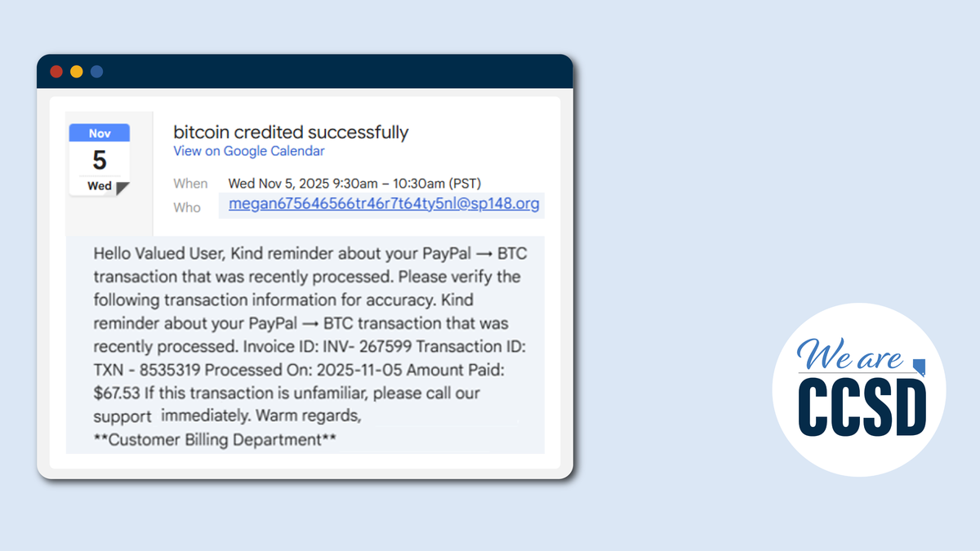Viewport: 980px width, 551px height.
Task: Click the When field label
Action: [x=190, y=184]
